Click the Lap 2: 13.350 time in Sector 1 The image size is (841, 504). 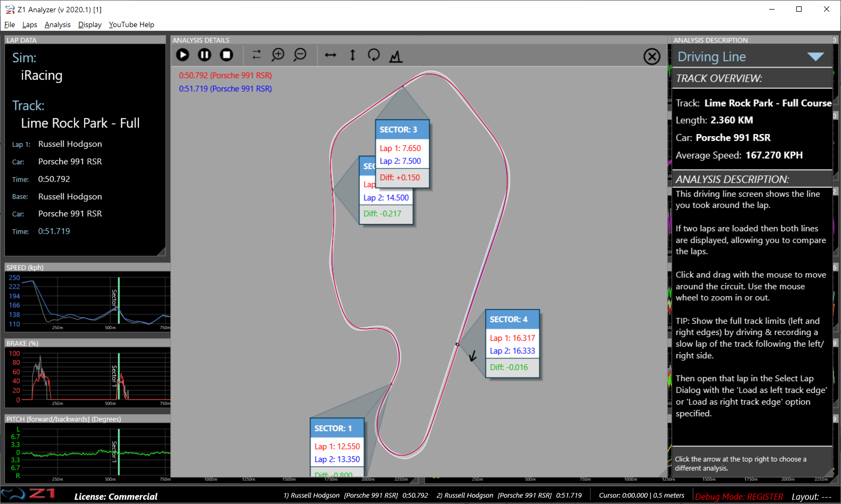pos(337,459)
